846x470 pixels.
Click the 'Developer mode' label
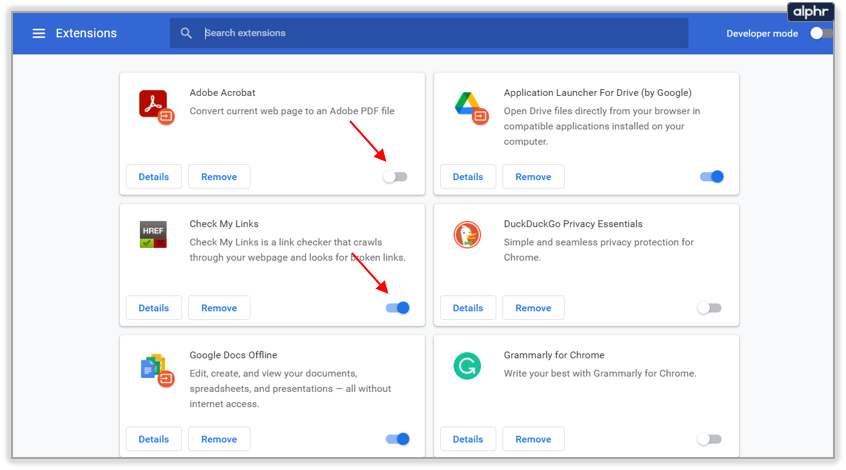tap(762, 33)
